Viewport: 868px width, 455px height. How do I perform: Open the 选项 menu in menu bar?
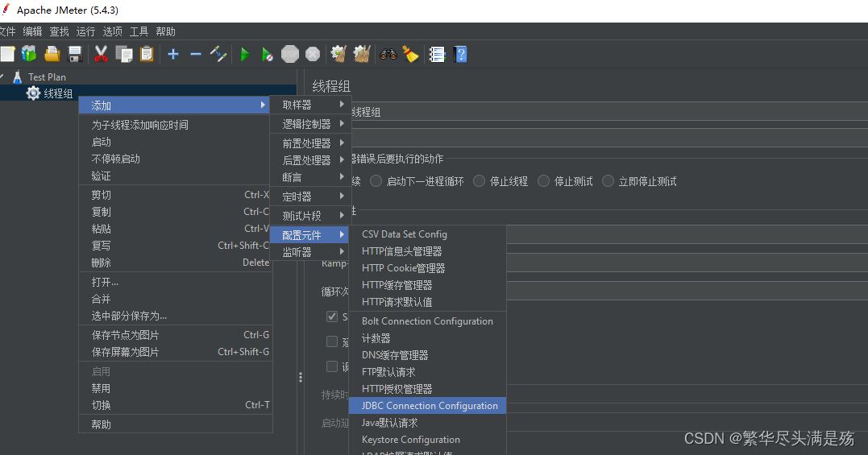(112, 31)
